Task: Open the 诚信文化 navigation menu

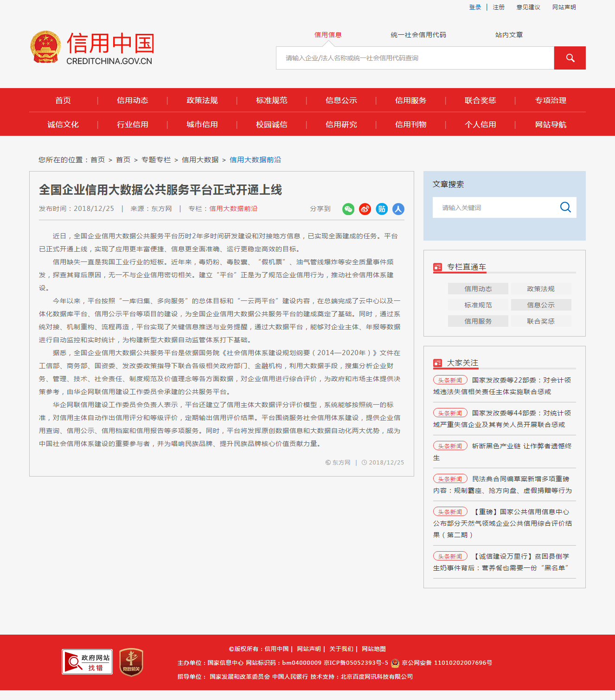Action: (x=63, y=124)
